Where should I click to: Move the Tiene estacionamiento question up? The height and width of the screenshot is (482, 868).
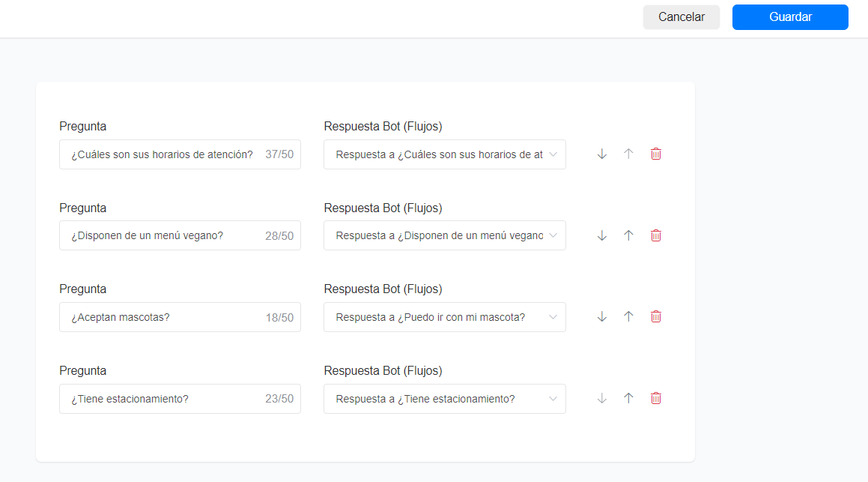(x=628, y=398)
